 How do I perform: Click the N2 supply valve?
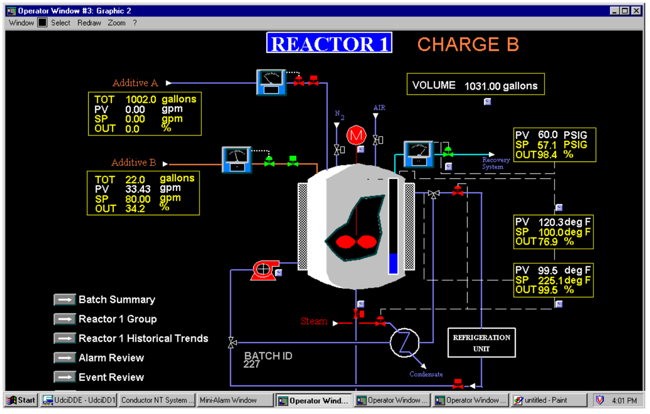click(x=339, y=149)
